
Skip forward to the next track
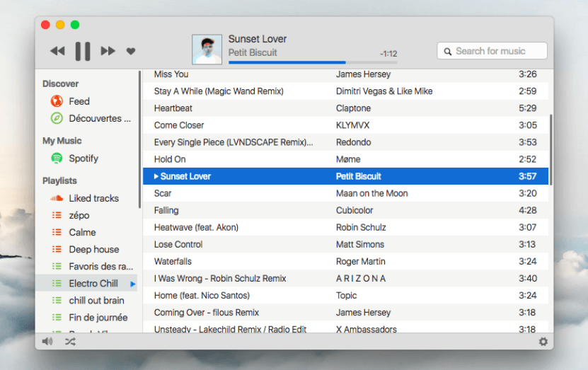108,51
